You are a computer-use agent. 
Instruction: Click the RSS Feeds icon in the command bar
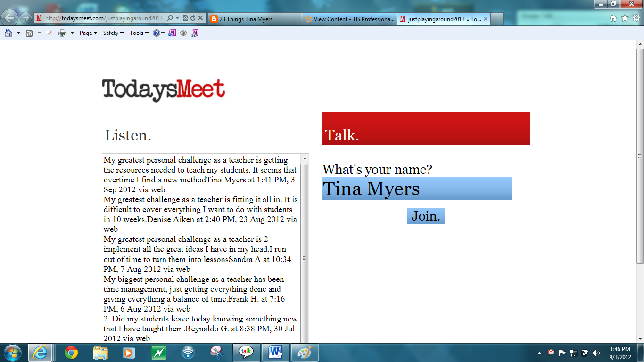(x=29, y=33)
